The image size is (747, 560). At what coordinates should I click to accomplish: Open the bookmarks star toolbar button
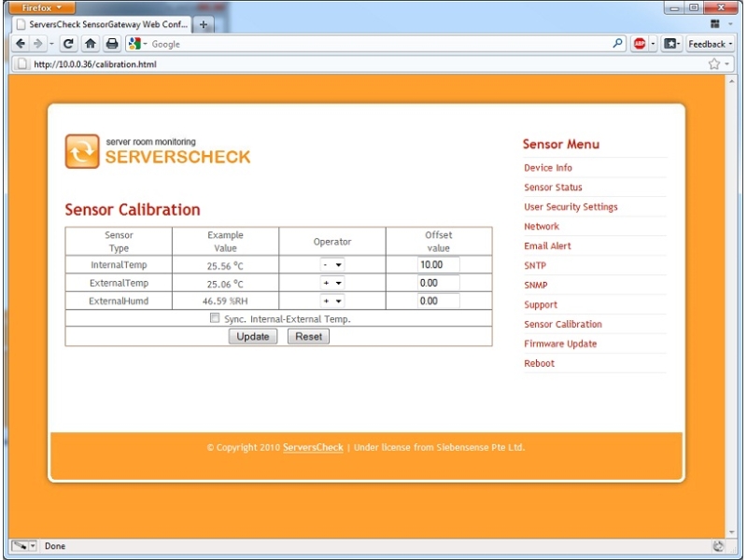click(x=672, y=44)
